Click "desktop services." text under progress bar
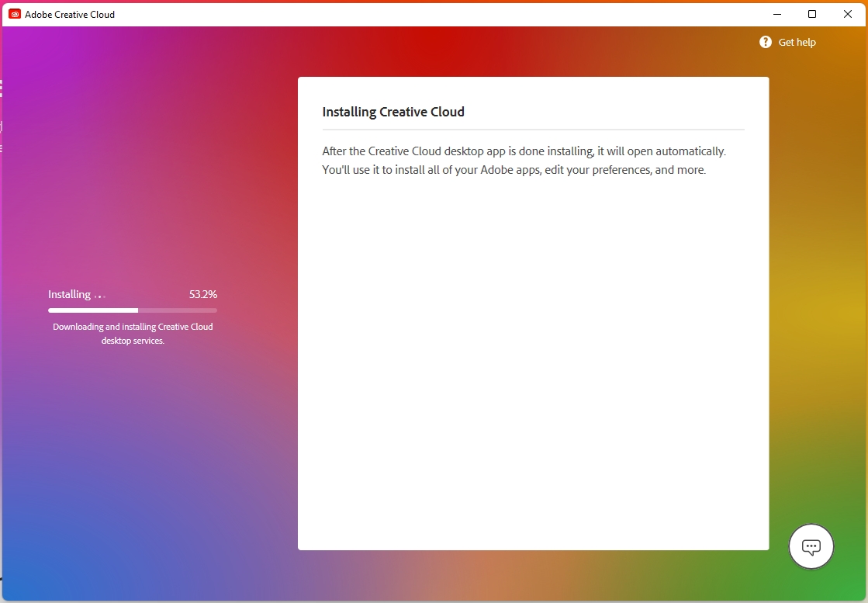This screenshot has width=868, height=603. (x=133, y=341)
